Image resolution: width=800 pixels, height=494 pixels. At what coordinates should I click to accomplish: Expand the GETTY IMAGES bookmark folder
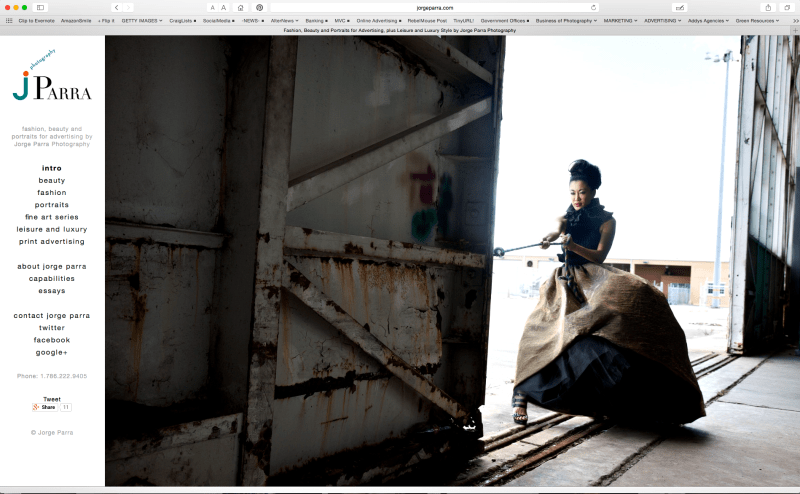coord(142,20)
